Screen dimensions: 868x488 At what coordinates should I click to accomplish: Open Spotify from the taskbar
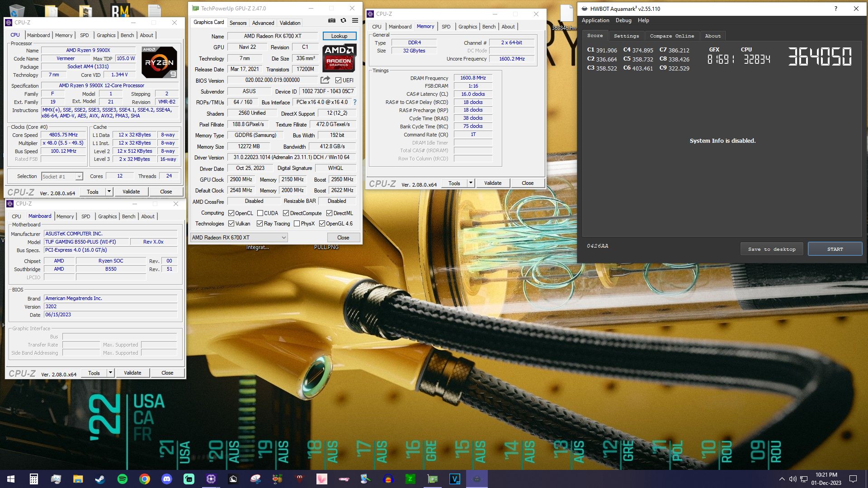pyautogui.click(x=122, y=479)
